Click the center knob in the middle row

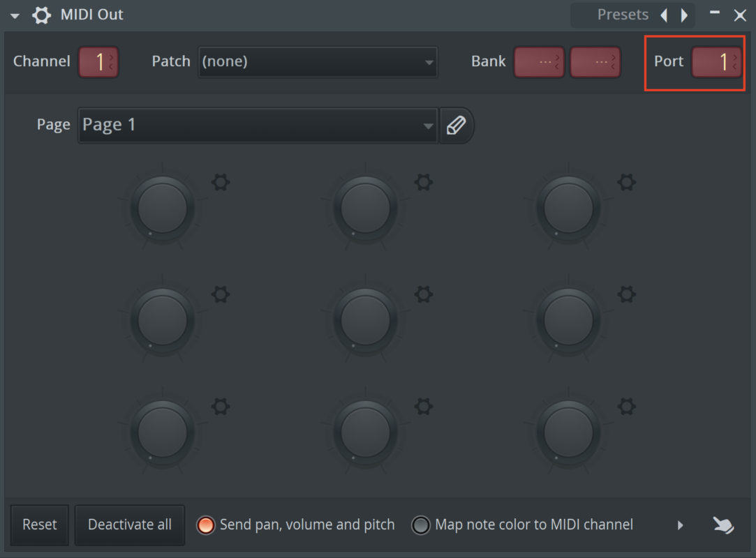coord(365,320)
